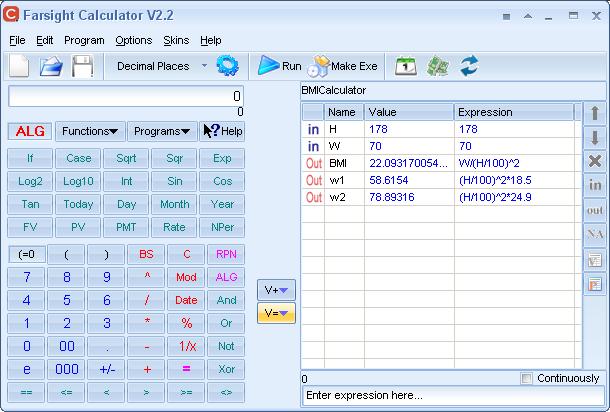Click the Log10 function button
The width and height of the screenshot is (610, 412).
78,181
